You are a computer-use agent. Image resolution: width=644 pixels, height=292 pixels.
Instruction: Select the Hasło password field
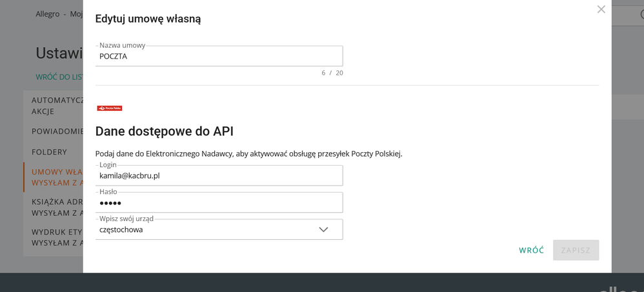219,202
